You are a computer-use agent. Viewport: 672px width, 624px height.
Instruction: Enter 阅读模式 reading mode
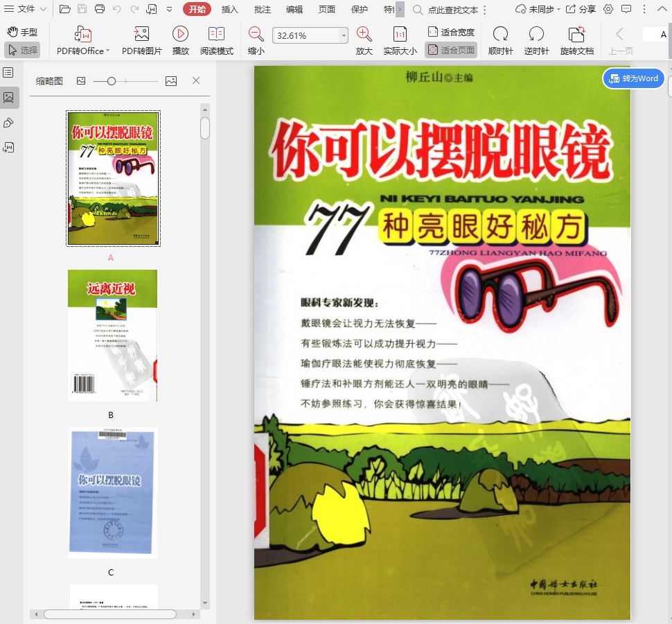[216, 41]
